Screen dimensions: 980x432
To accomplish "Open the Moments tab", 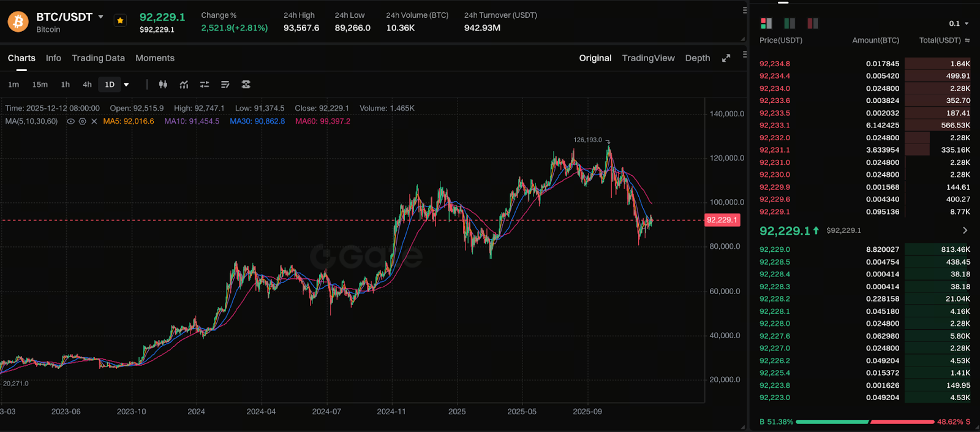I will point(154,58).
